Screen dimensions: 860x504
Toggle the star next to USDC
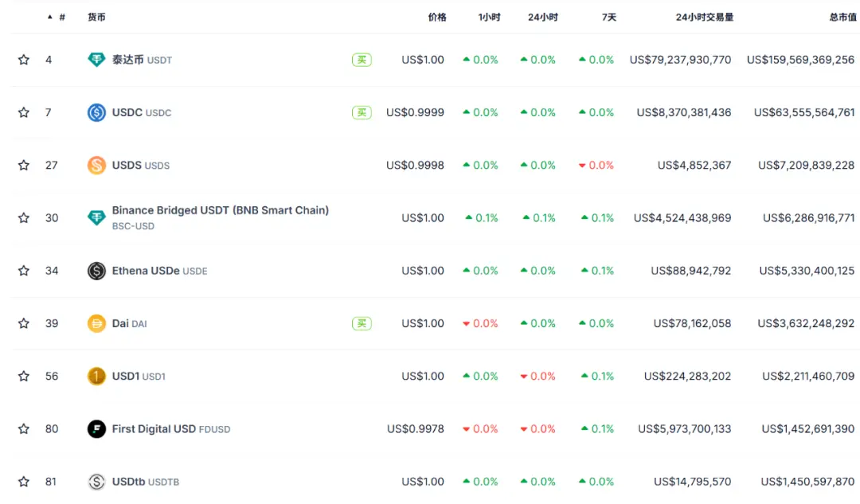click(x=24, y=112)
